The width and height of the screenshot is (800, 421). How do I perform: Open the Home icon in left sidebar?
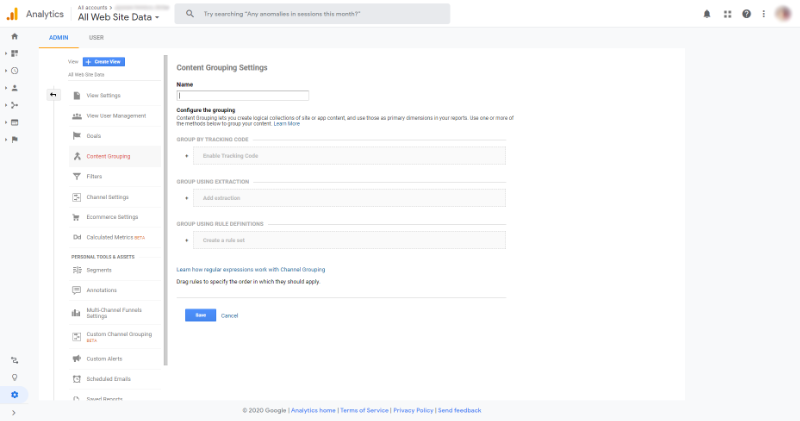point(14,36)
